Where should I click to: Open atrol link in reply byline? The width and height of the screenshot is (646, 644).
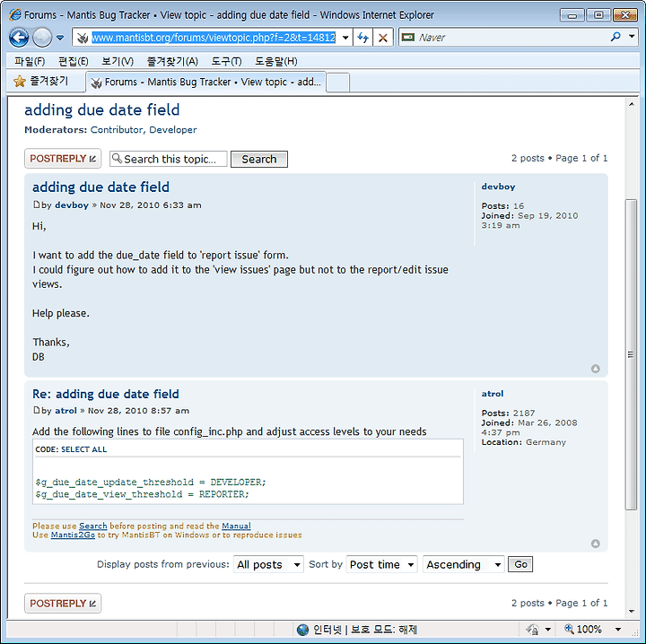tap(65, 411)
